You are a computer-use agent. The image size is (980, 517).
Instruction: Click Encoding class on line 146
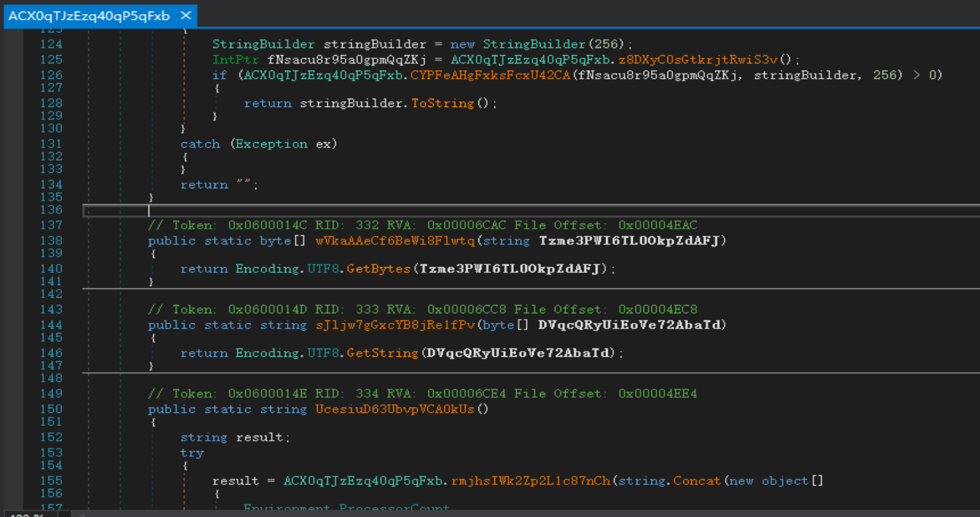(x=267, y=353)
